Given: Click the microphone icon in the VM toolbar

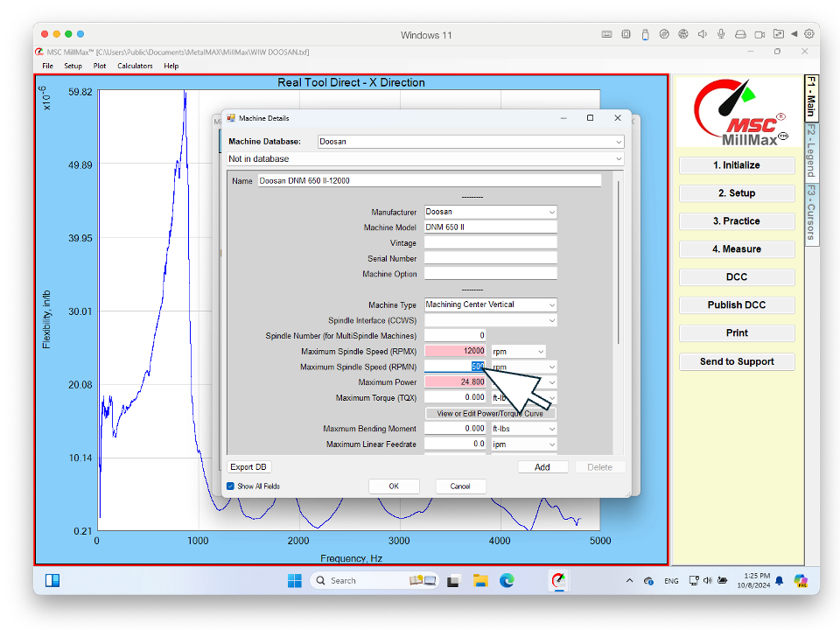Looking at the screenshot, I should click(x=721, y=34).
